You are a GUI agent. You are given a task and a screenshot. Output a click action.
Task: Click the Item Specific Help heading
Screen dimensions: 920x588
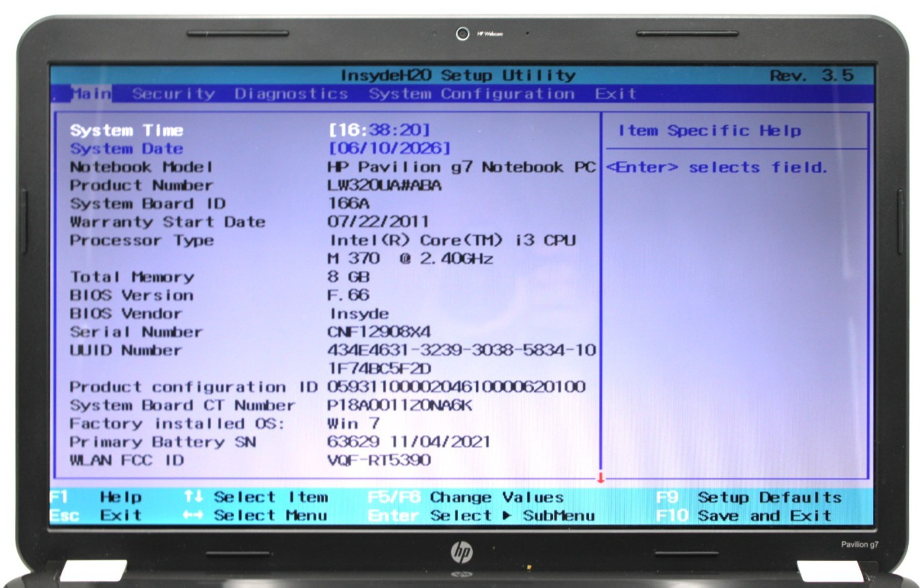point(709,130)
